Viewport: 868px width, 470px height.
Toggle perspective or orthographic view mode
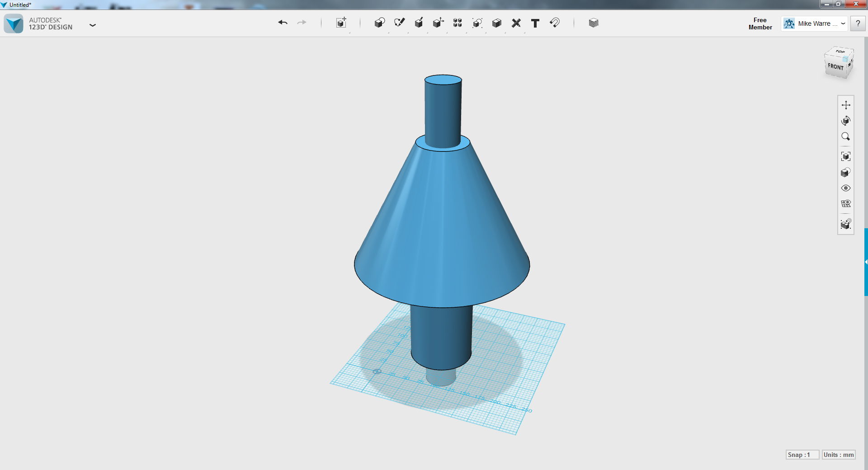pos(846,172)
